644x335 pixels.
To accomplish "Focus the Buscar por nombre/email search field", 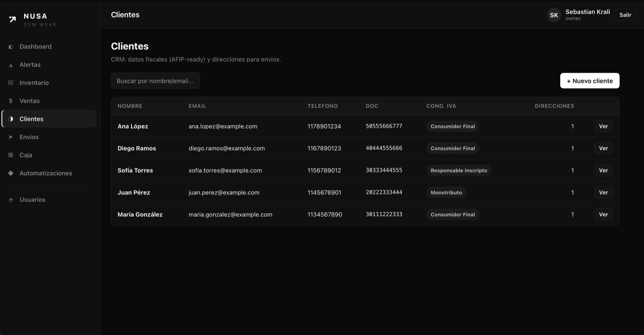I will point(155,81).
